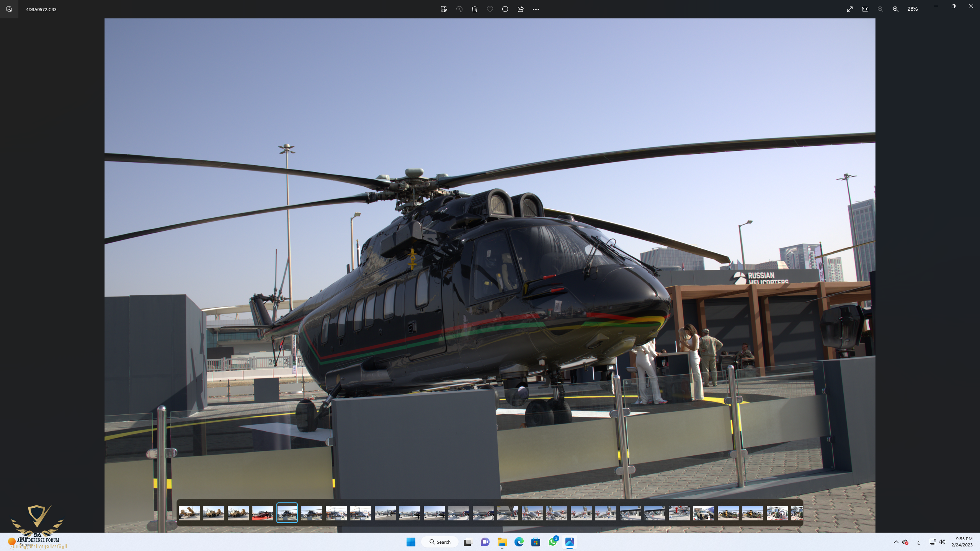Enter full screen with the diagonal arrows icon
Image resolution: width=980 pixels, height=551 pixels.
tap(850, 9)
